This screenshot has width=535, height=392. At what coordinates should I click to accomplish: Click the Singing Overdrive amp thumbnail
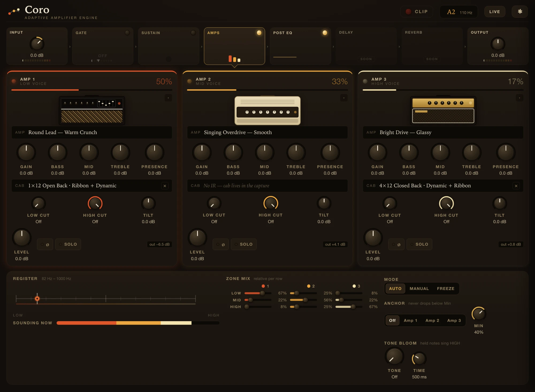(x=267, y=110)
